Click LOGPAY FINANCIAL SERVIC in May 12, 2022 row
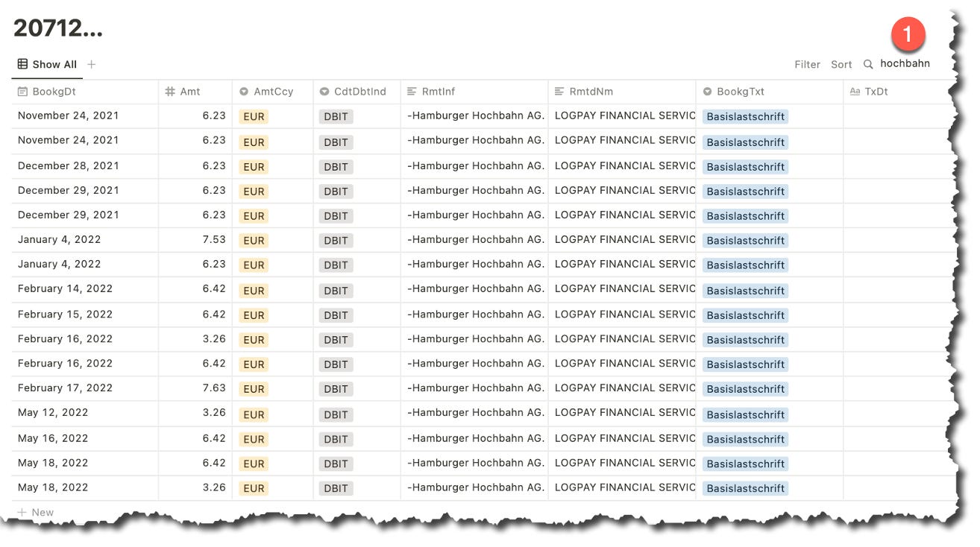This screenshot has height=547, width=980. 625,413
